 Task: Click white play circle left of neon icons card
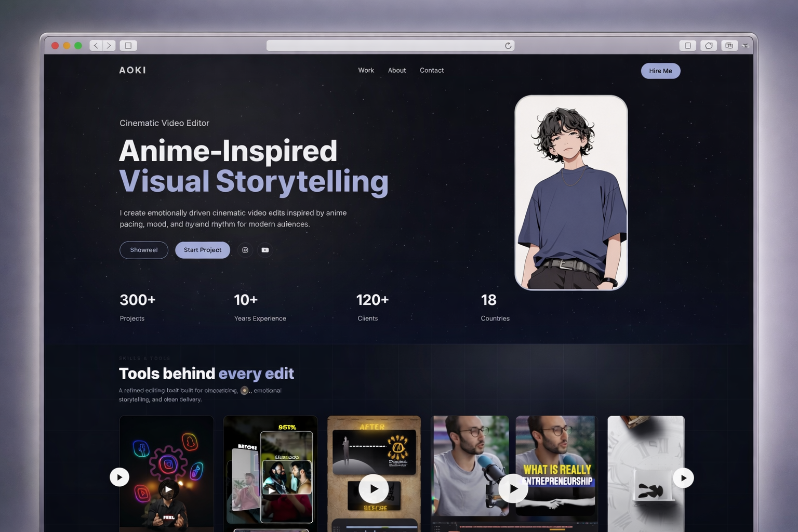[x=119, y=477]
